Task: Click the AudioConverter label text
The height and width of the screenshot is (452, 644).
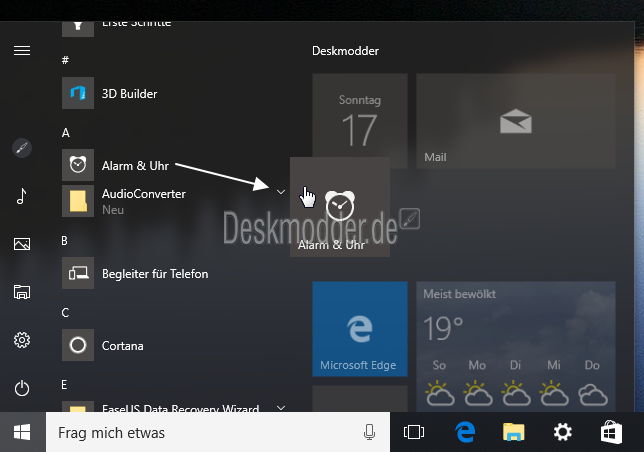Action: 144,194
